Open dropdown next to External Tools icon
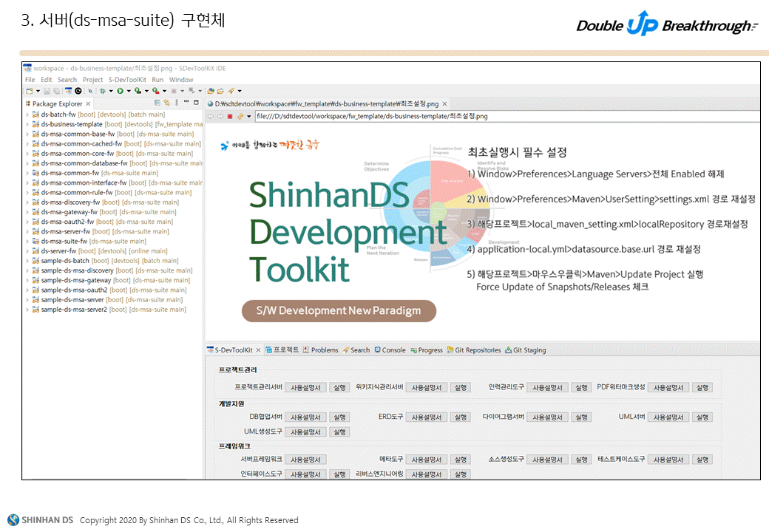This screenshot has height=532, width=769. [164, 91]
